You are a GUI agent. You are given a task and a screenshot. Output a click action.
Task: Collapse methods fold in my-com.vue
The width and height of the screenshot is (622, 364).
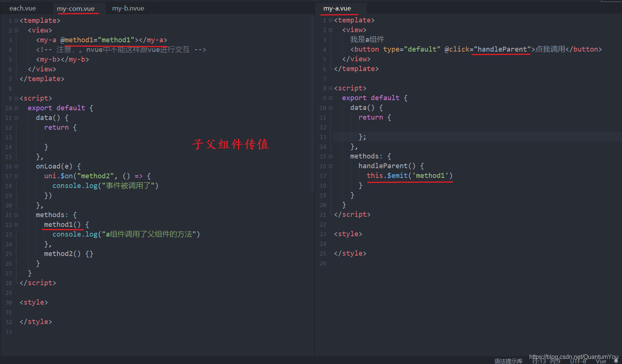coord(16,215)
